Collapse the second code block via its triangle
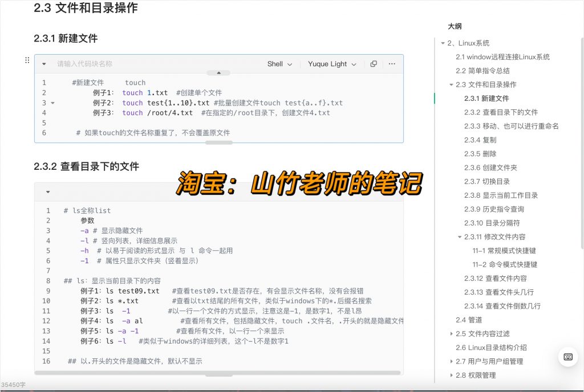The image size is (584, 392). [x=47, y=191]
